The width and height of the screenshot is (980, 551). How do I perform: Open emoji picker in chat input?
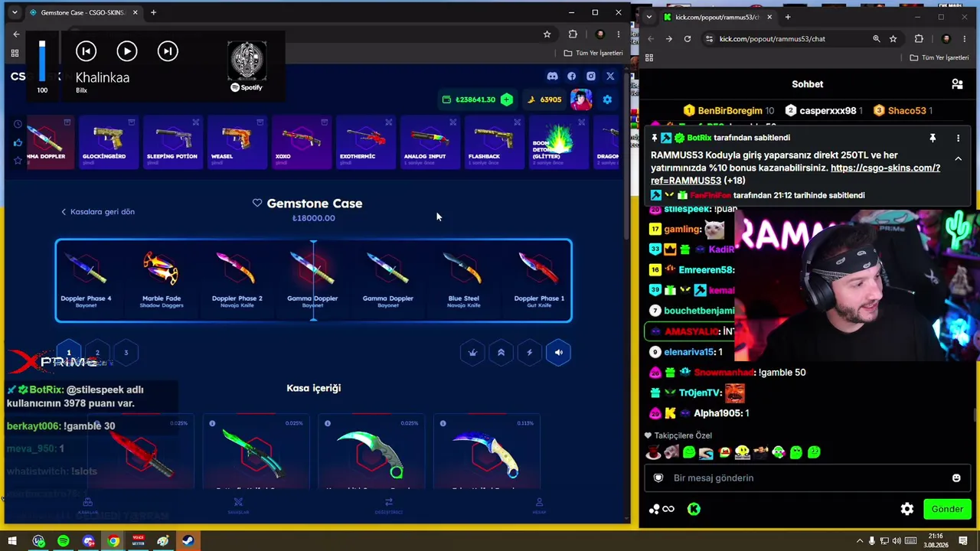click(956, 478)
